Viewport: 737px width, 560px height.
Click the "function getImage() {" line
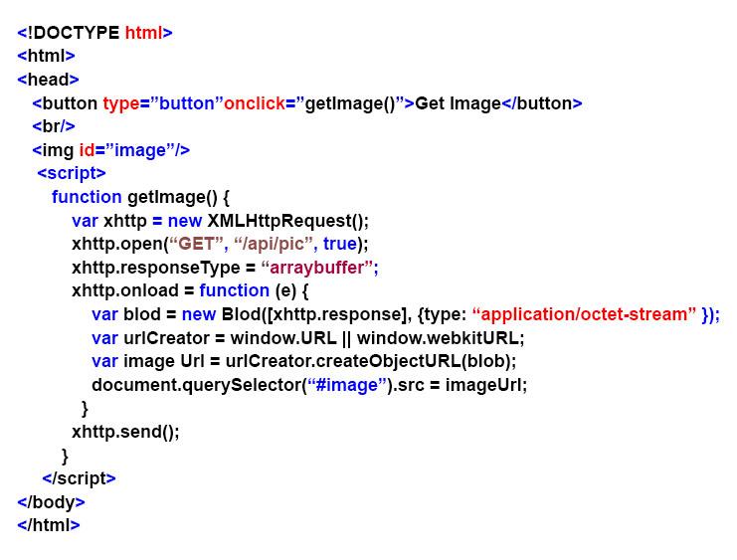click(x=140, y=197)
